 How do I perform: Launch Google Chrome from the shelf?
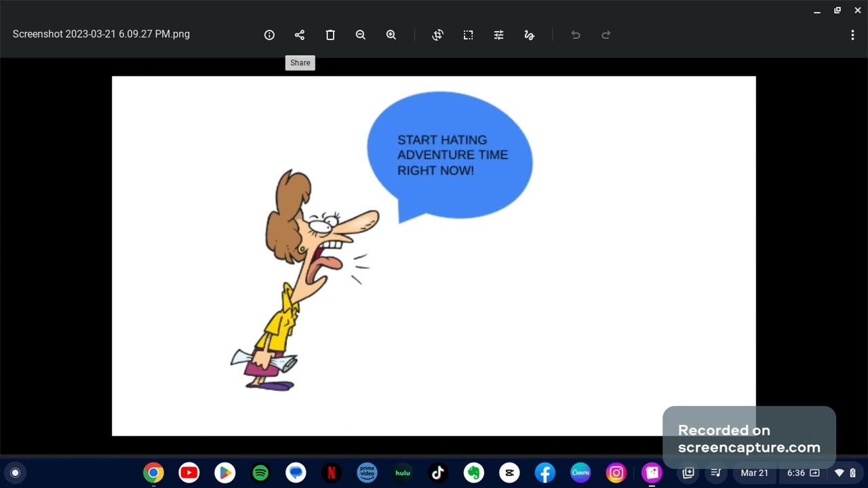[x=154, y=473]
